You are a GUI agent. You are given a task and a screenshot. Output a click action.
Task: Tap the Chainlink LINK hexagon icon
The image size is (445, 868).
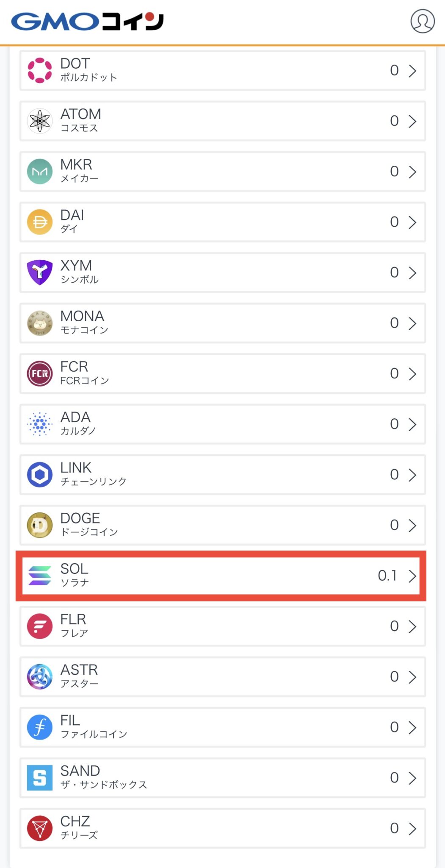pos(39,474)
